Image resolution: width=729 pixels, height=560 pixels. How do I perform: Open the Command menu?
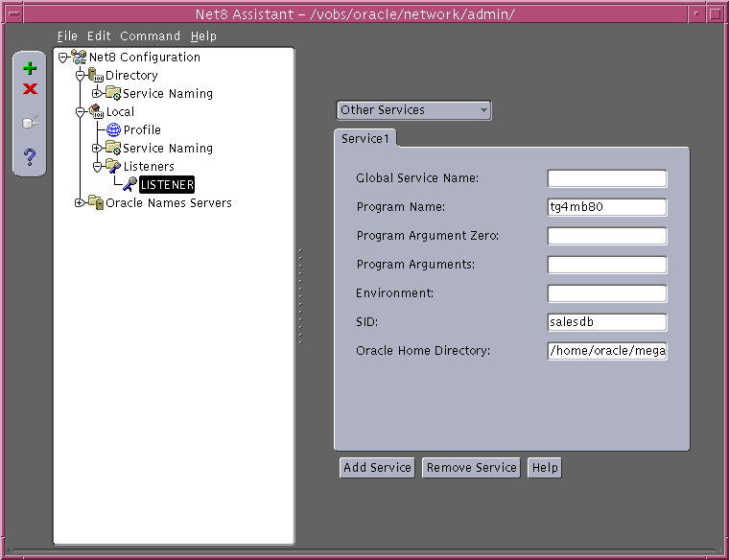pos(150,35)
